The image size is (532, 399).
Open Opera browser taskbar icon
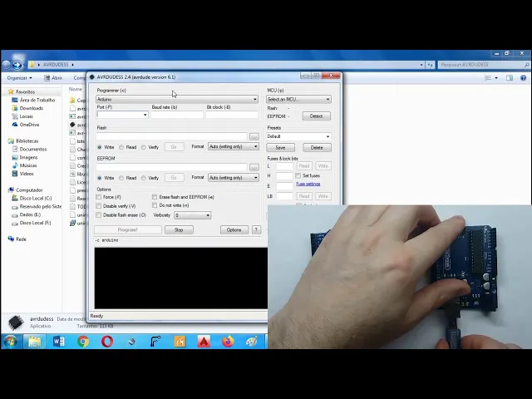click(x=107, y=342)
